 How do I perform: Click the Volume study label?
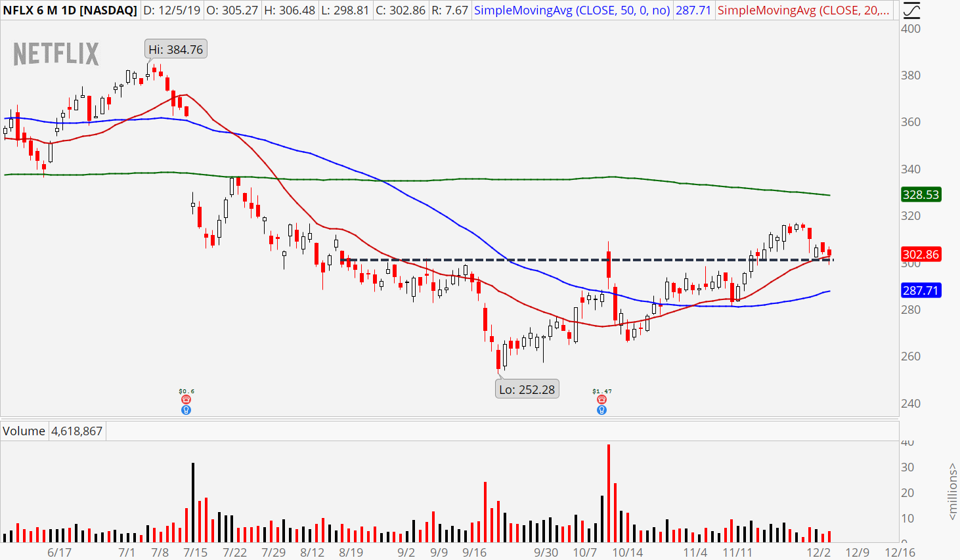(24, 431)
